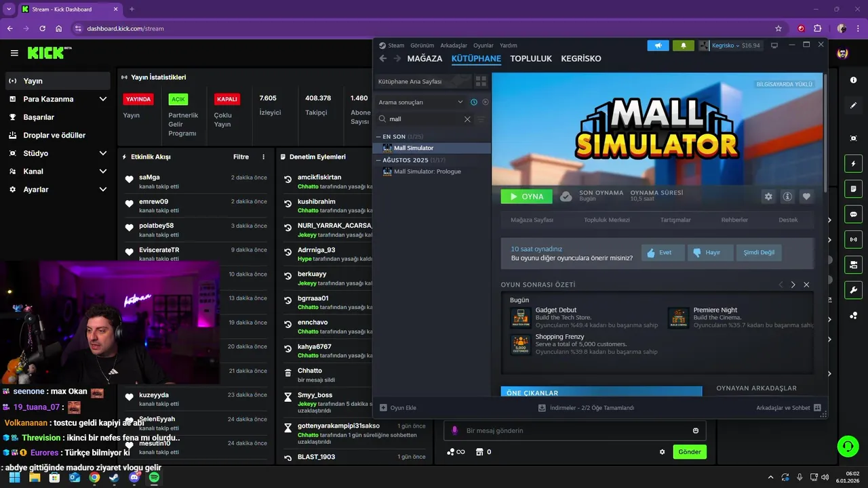Open Steam's Arkadaşlar menu
This screenshot has height=488, width=868.
(454, 45)
